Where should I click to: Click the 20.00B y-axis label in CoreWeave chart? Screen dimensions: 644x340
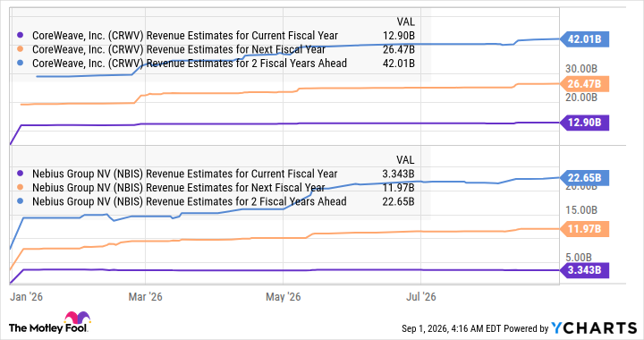(x=581, y=98)
